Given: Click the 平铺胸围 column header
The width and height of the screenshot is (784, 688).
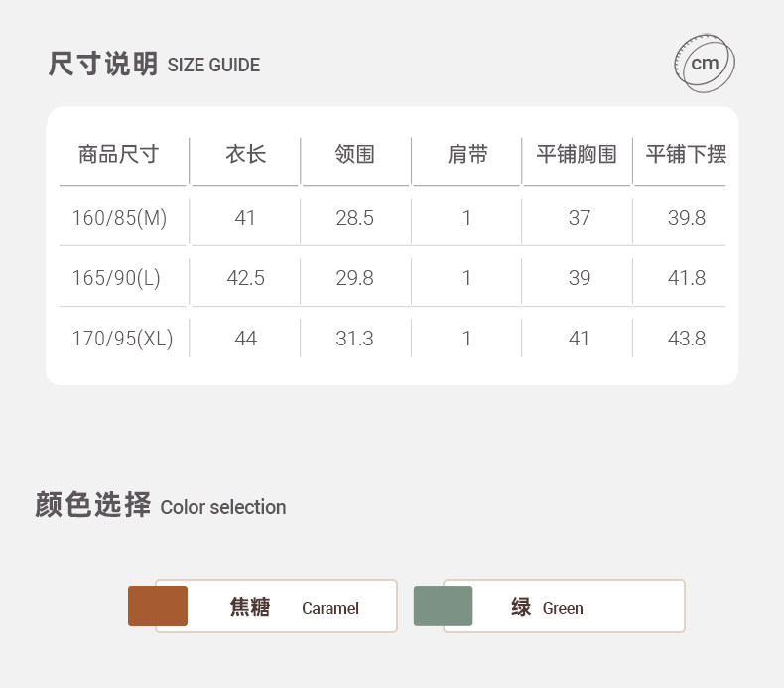Looking at the screenshot, I should tap(577, 155).
